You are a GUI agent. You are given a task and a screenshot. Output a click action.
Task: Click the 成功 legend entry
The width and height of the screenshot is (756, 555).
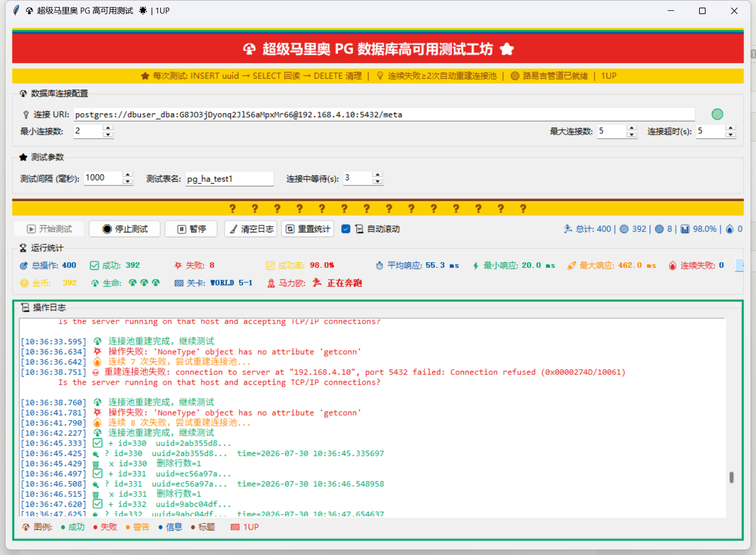[x=73, y=527]
